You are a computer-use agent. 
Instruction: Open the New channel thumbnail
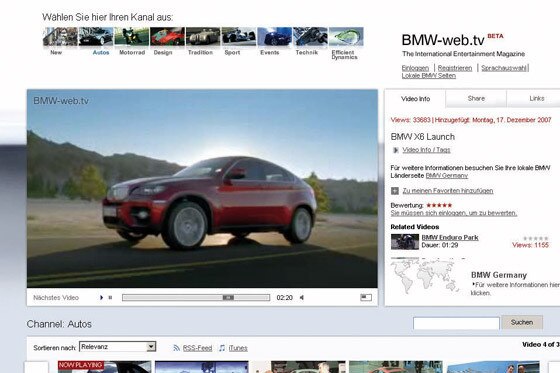(60, 36)
